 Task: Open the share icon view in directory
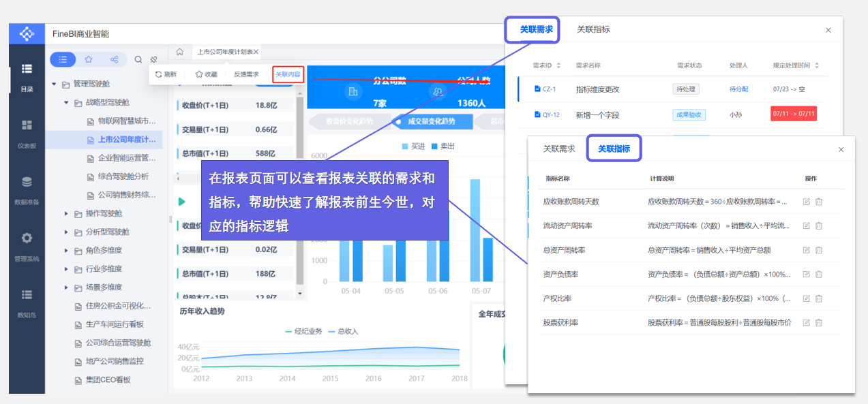[114, 59]
